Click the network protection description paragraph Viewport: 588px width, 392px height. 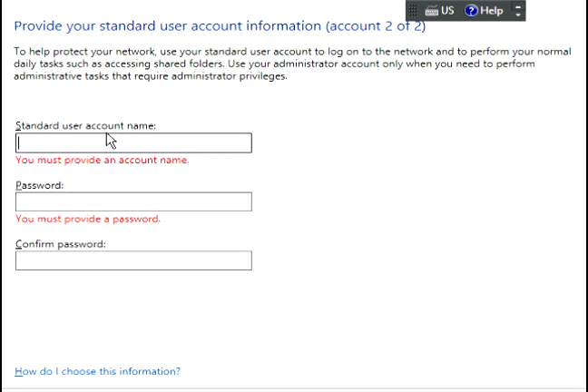pos(290,64)
